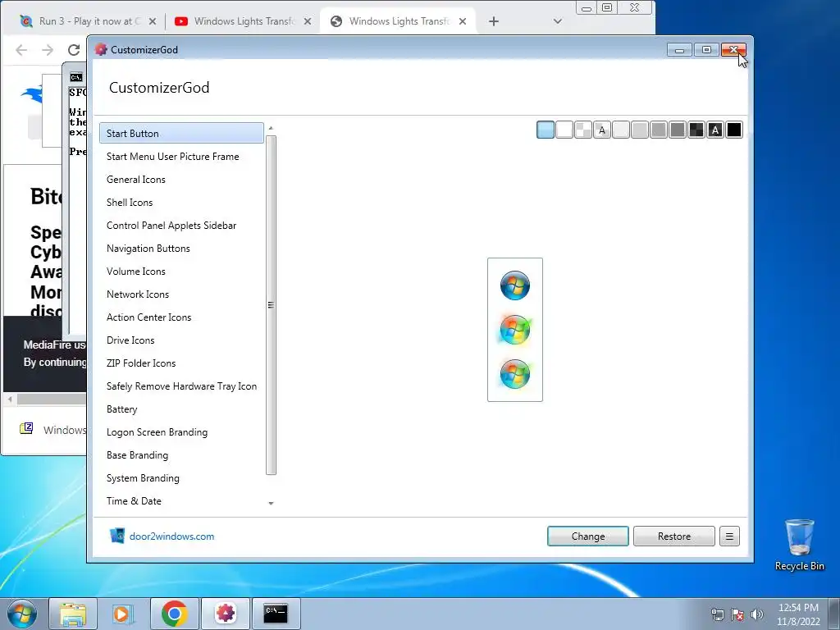Viewport: 840px width, 630px height.
Task: Click the CustomizerGod taskbar icon
Action: [226, 614]
